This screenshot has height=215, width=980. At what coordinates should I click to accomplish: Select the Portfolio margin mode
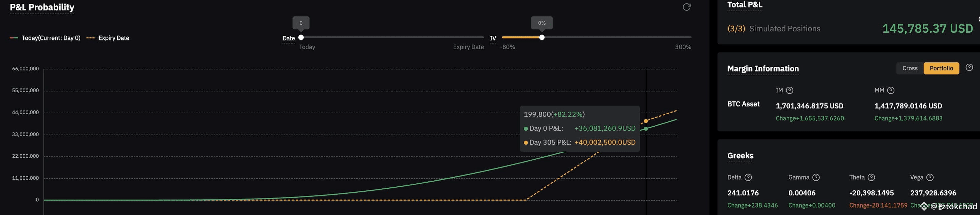tap(941, 68)
